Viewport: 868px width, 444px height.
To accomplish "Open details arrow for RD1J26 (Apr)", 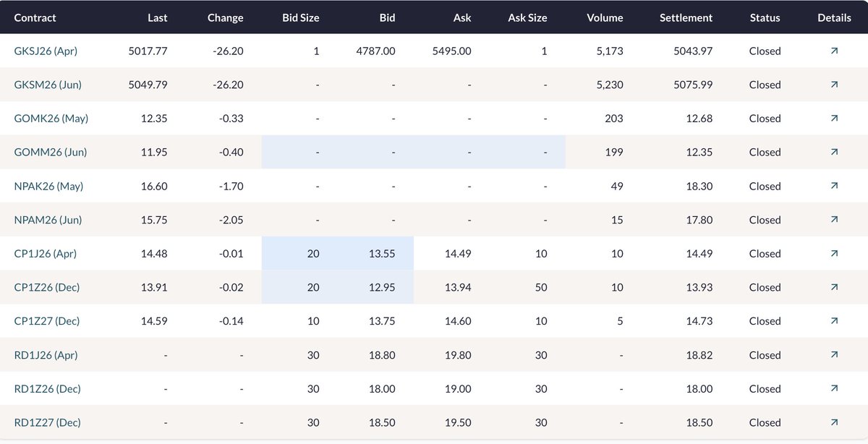I will (x=834, y=355).
